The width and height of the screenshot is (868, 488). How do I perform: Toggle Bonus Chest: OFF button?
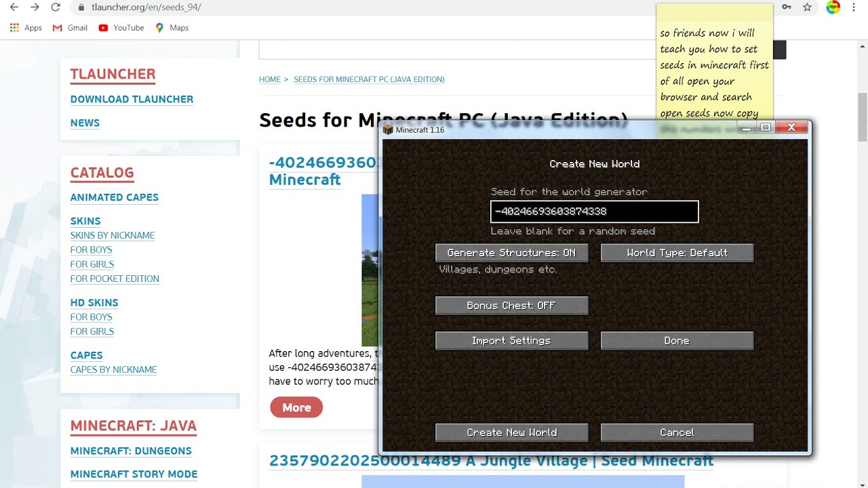(511, 306)
